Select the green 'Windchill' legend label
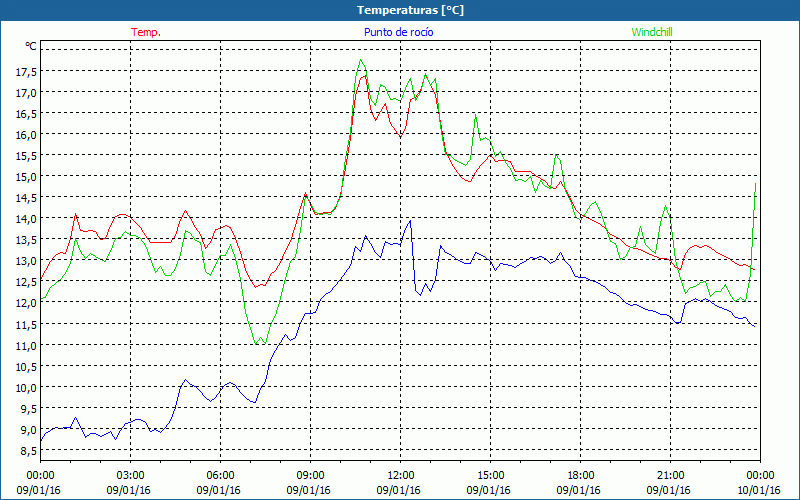The height and width of the screenshot is (500, 800). (652, 32)
